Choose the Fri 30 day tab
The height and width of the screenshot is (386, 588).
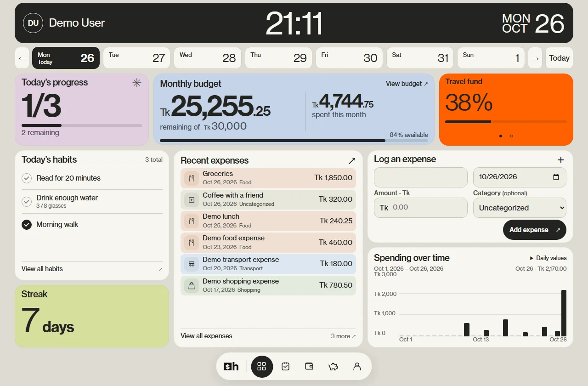point(349,58)
